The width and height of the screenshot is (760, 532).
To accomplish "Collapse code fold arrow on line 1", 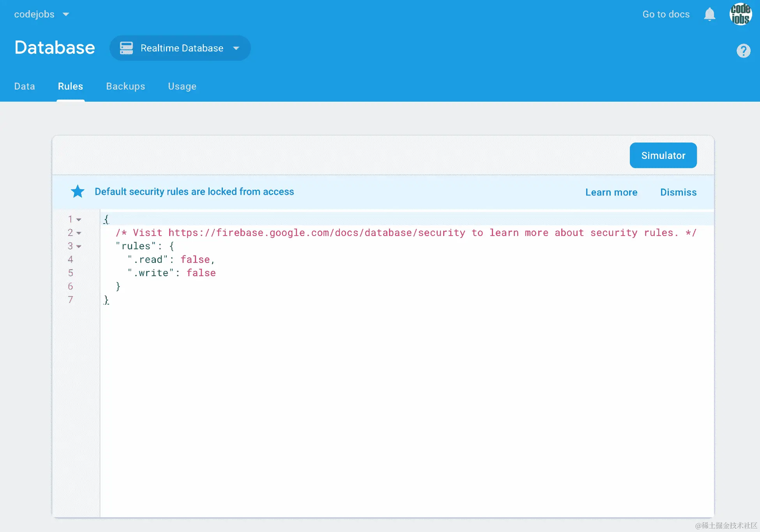I will point(79,220).
